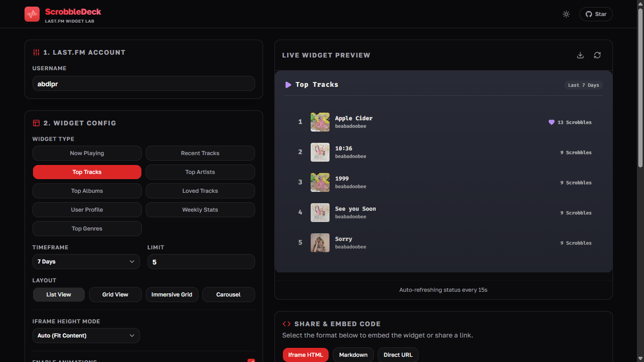Click the track title 1999
Screen dimensions: 644x362
pos(342,179)
